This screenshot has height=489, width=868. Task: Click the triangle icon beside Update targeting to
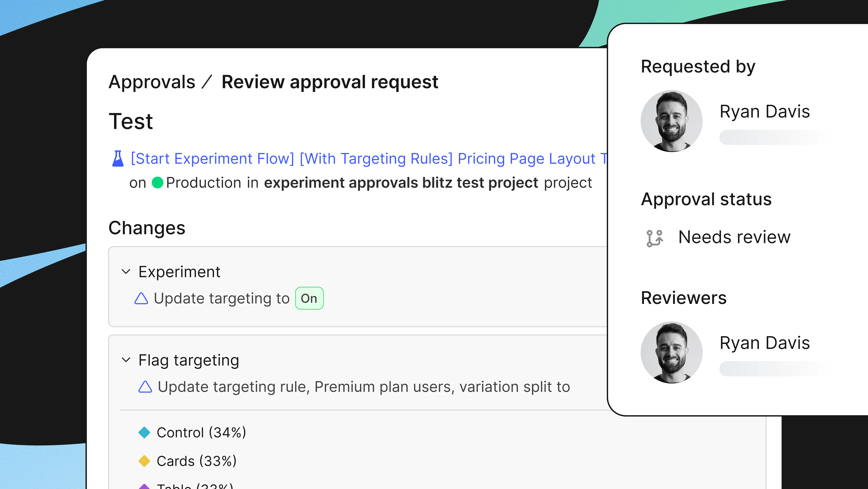pyautogui.click(x=141, y=298)
